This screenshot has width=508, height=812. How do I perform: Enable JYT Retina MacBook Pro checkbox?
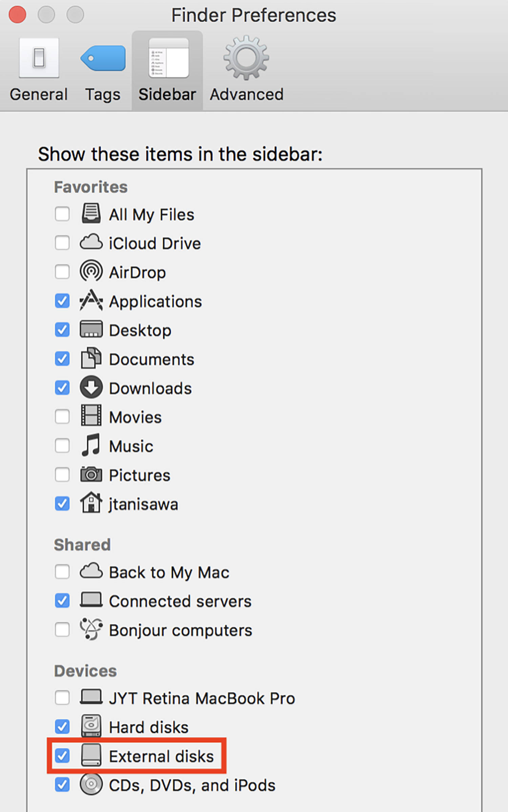(x=62, y=698)
